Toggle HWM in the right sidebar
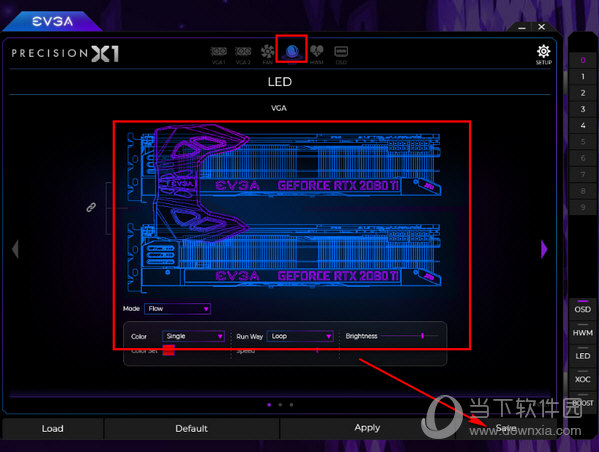Viewport: 599px width, 452px height. [583, 332]
